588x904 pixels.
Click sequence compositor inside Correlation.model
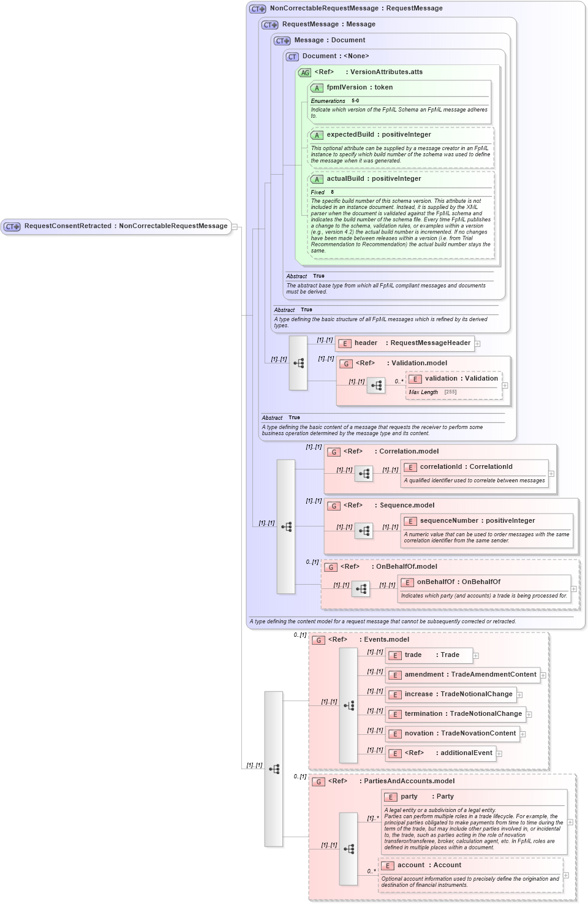(364, 474)
